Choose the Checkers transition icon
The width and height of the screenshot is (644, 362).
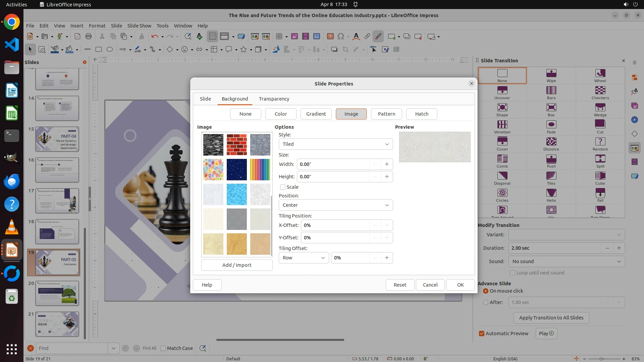[x=600, y=90]
